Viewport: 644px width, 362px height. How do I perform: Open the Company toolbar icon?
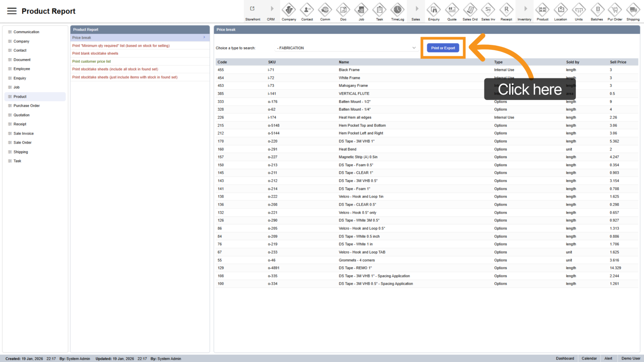click(x=289, y=10)
